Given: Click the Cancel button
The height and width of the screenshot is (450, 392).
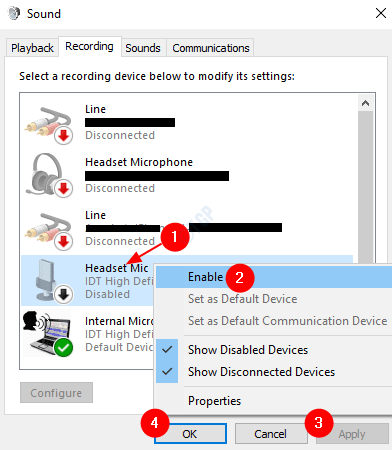Looking at the screenshot, I should click(x=271, y=434).
